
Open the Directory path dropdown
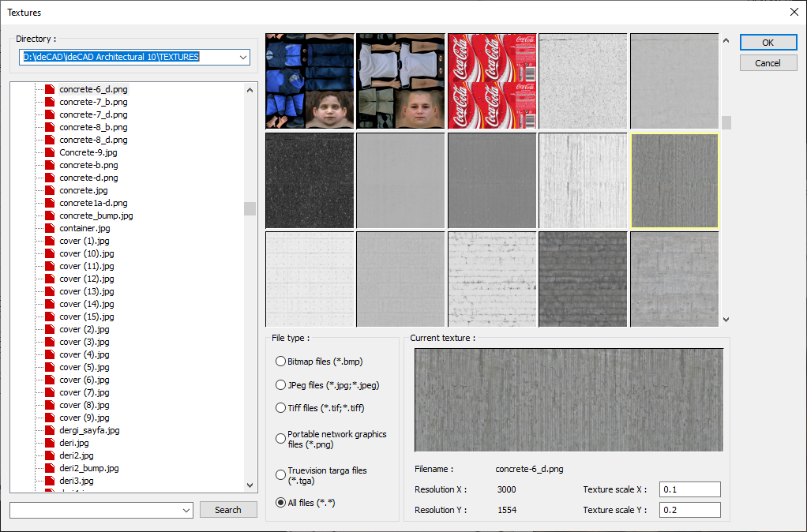click(242, 57)
